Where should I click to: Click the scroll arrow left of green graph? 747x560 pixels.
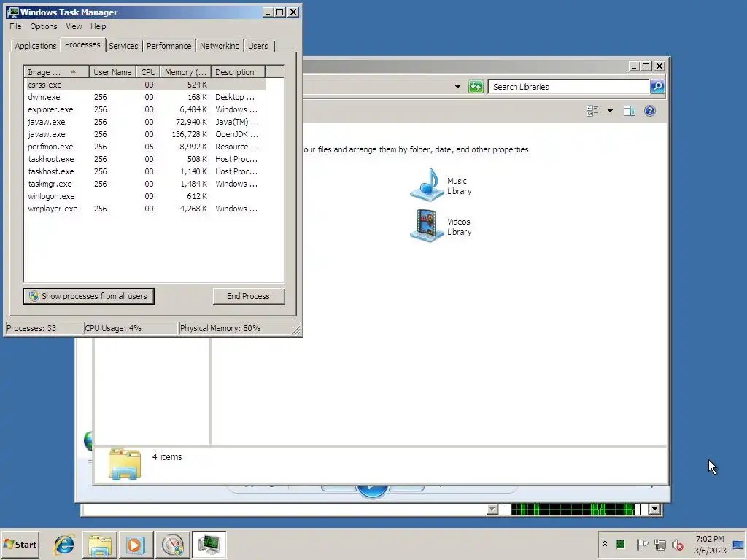[492, 510]
